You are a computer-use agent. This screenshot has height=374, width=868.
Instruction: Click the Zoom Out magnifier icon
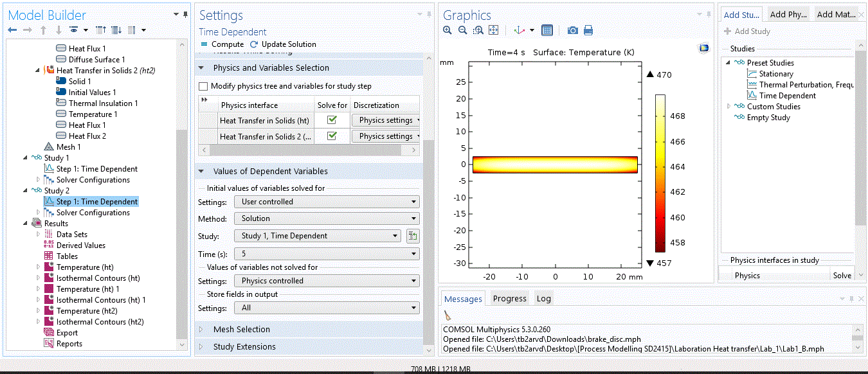tap(462, 30)
